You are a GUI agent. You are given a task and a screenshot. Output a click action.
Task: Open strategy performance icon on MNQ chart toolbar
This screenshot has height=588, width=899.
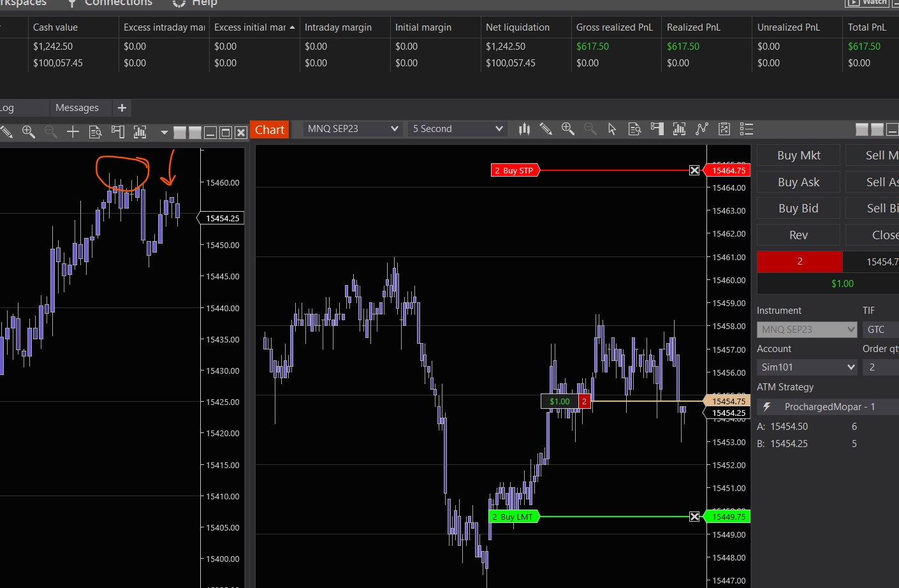(724, 129)
